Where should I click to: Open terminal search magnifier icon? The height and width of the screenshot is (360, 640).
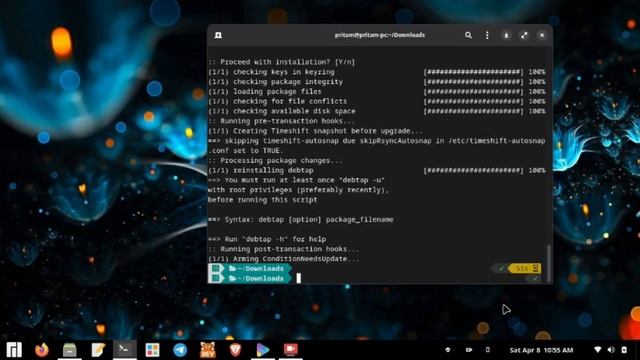coord(468,35)
